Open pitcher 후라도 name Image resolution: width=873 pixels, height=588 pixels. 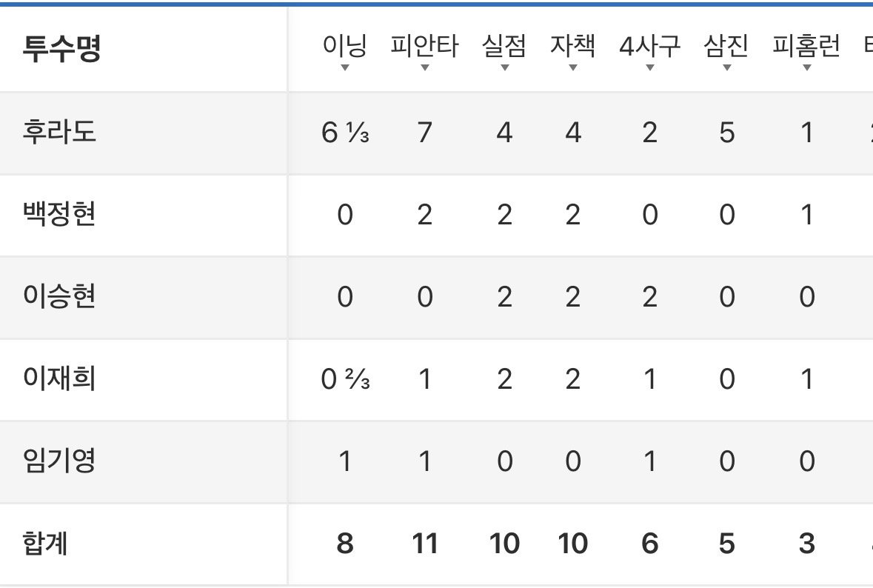59,133
